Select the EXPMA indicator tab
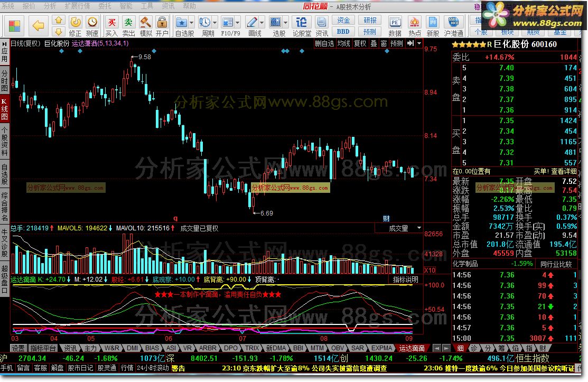 (381, 348)
